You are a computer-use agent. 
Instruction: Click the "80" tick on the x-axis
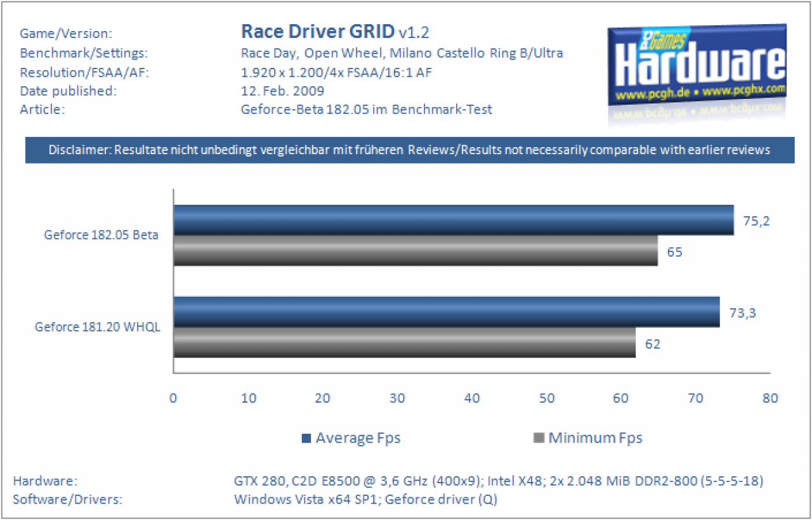coord(770,398)
